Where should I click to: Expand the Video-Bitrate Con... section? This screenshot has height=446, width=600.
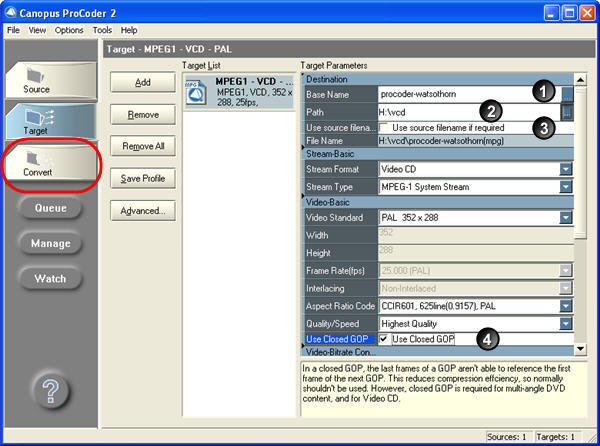click(x=303, y=346)
